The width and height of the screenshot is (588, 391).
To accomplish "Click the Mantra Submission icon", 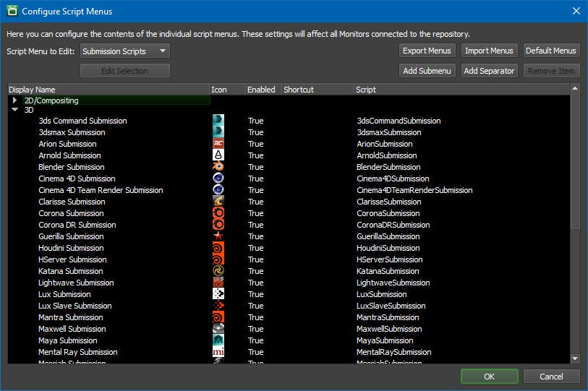I will click(218, 317).
